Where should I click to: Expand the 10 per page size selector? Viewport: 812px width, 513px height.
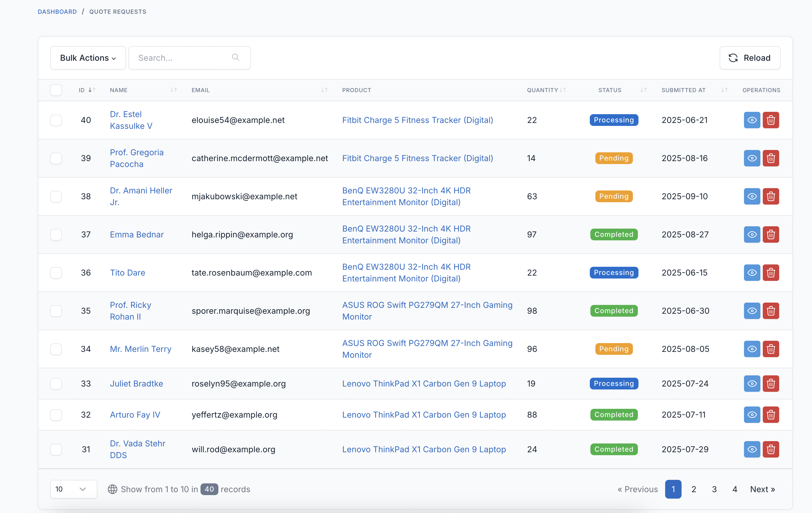[73, 490]
